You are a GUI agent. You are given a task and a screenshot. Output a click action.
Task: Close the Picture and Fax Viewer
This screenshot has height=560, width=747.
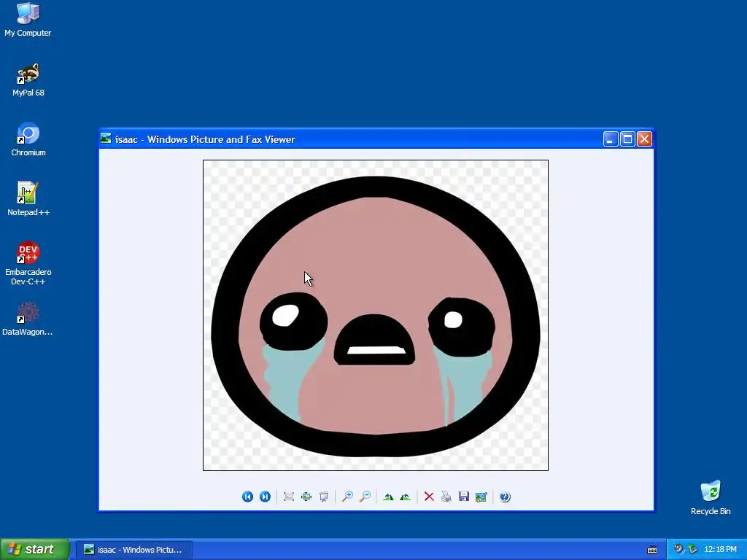[x=645, y=139]
